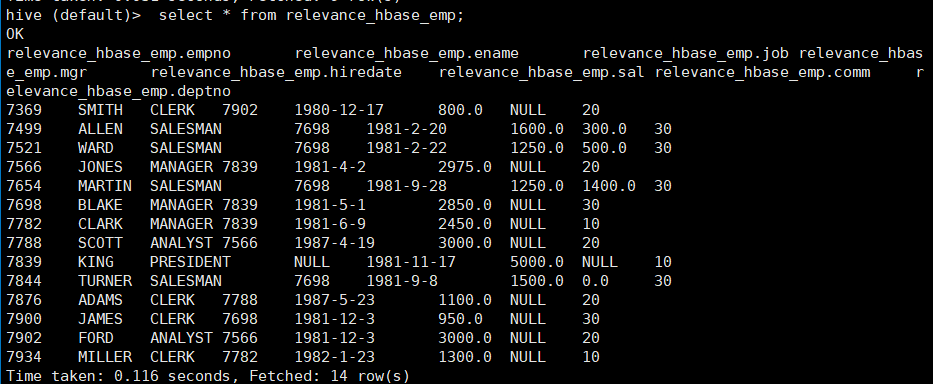The height and width of the screenshot is (384, 933).
Task: Click hire date 1987-4-19
Action: tap(334, 243)
